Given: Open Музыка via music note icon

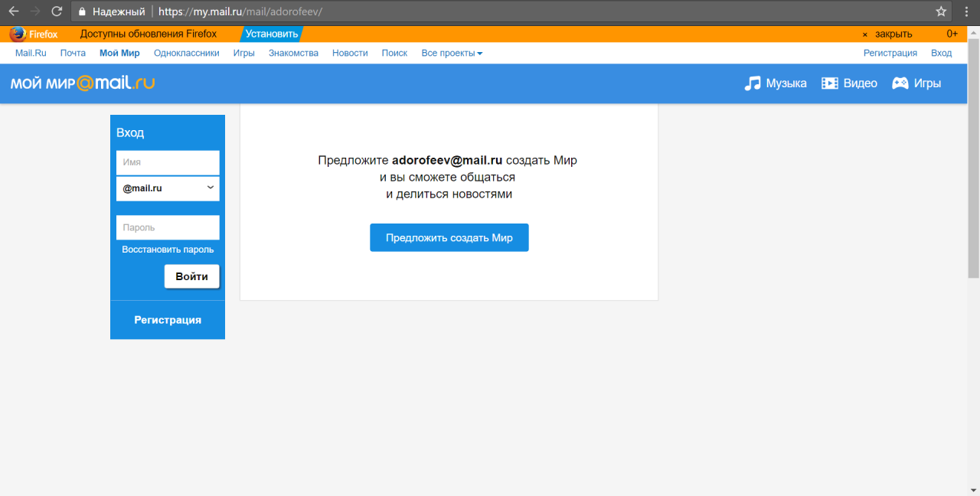Looking at the screenshot, I should point(753,83).
